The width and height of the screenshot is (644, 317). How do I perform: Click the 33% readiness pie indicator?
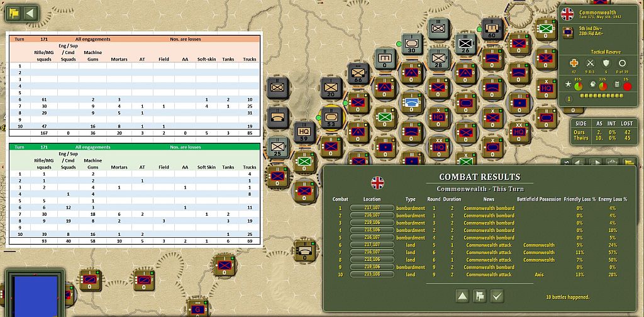[x=603, y=87]
